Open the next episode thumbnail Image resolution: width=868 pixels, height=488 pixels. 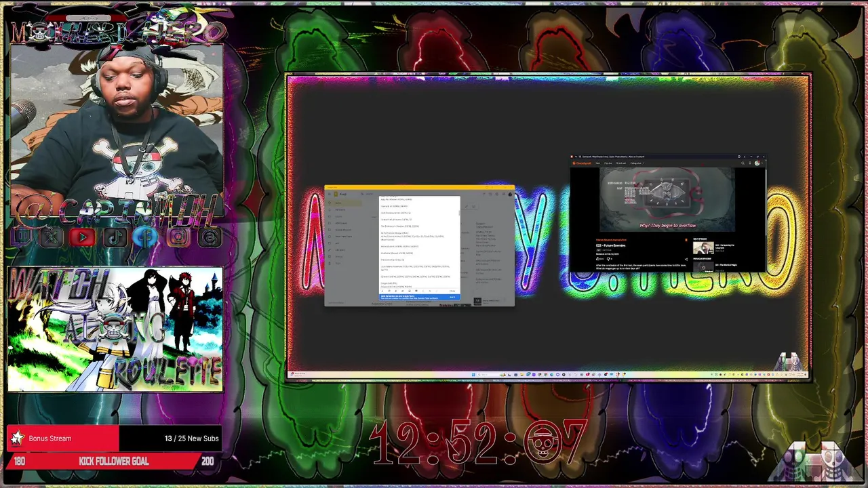(703, 248)
